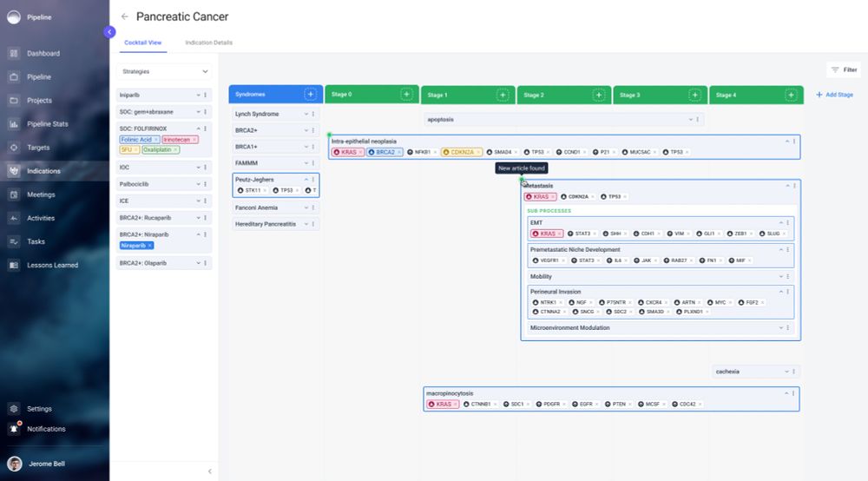This screenshot has width=868, height=481.
Task: Expand BRCA2+: Rucaparib strategy
Action: (198, 218)
